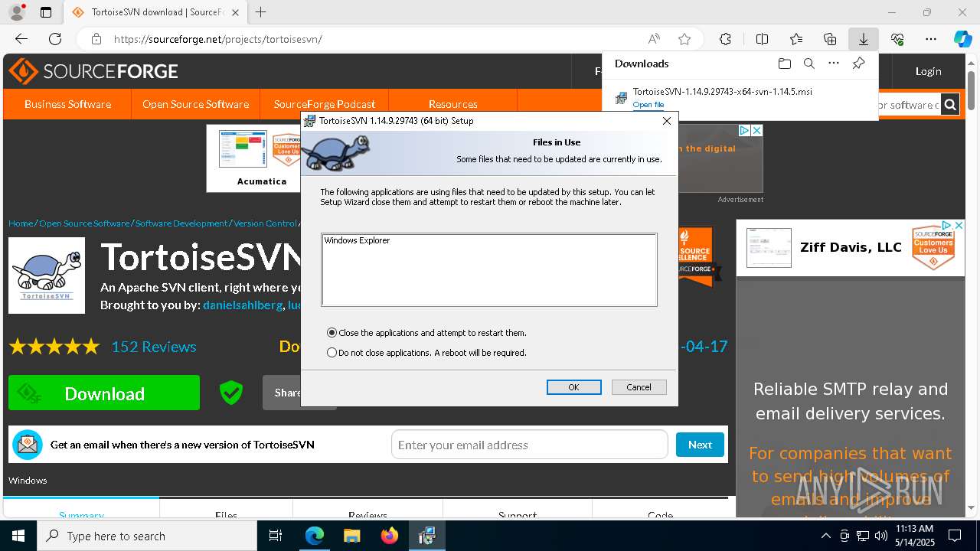Open Favorites list icon
The width and height of the screenshot is (980, 551).
coord(796,39)
